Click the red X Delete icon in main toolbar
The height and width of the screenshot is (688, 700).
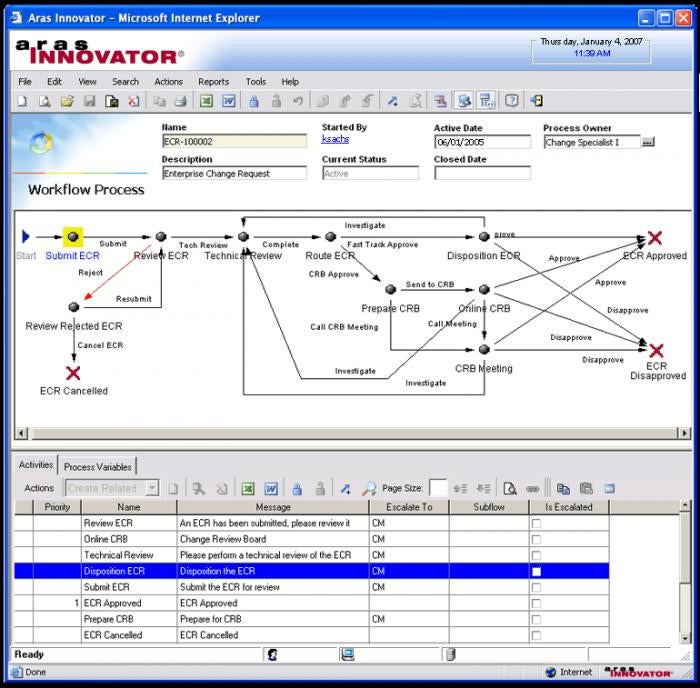point(133,101)
